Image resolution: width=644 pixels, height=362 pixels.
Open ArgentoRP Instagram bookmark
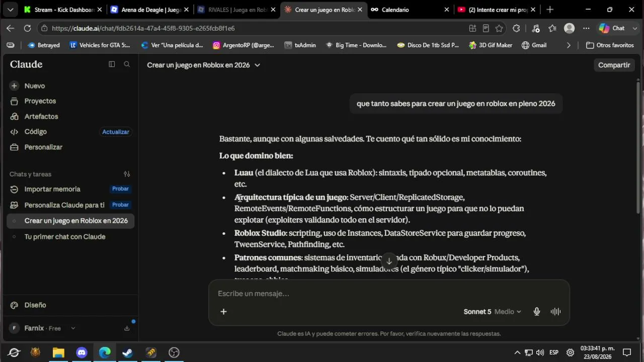(244, 45)
